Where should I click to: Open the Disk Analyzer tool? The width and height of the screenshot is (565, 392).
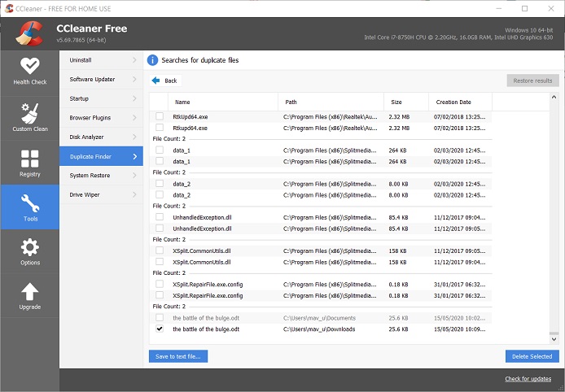[x=101, y=137]
